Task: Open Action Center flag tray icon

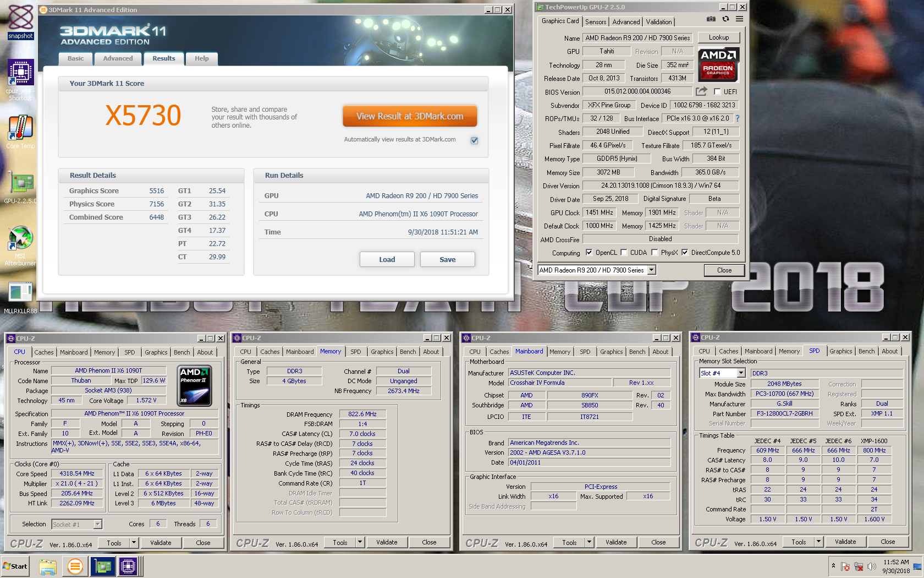Action: [845, 566]
